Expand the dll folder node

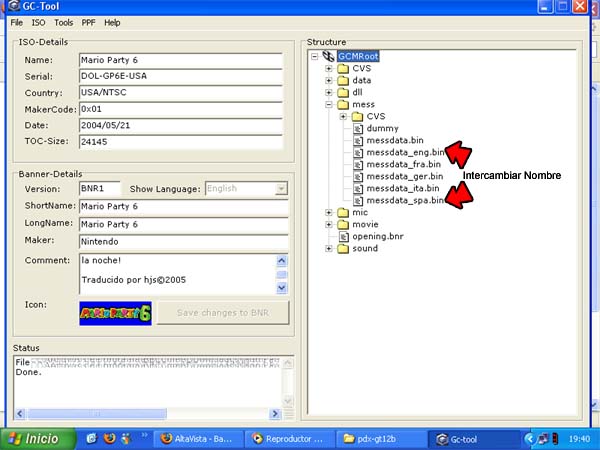[x=328, y=92]
